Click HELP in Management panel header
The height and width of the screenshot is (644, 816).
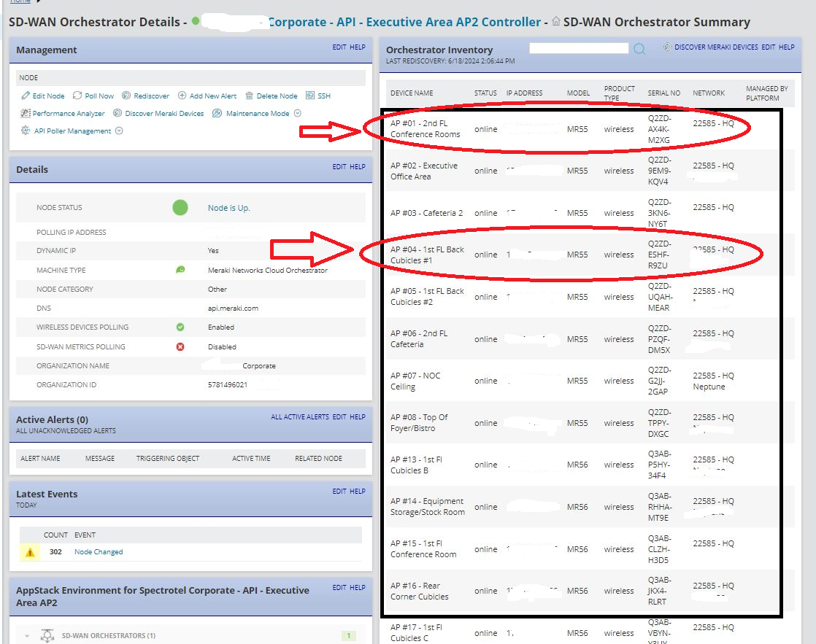click(358, 47)
